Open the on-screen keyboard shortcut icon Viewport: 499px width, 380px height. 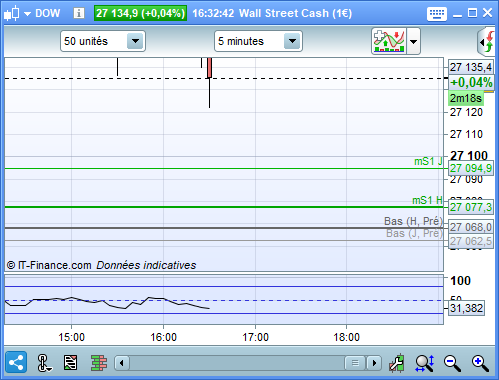point(437,14)
